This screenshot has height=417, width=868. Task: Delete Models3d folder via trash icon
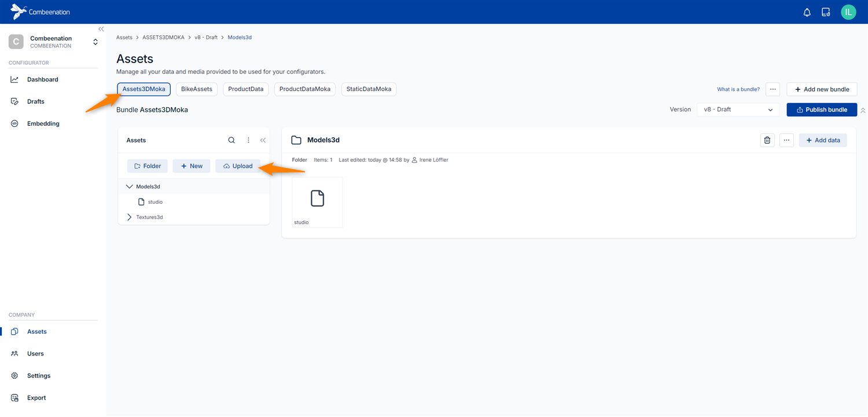point(767,140)
